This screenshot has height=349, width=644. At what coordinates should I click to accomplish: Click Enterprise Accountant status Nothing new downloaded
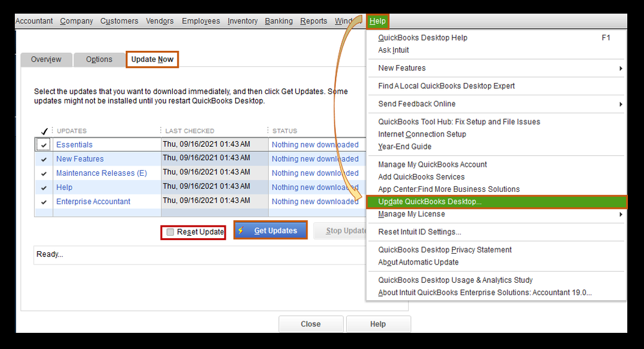315,202
